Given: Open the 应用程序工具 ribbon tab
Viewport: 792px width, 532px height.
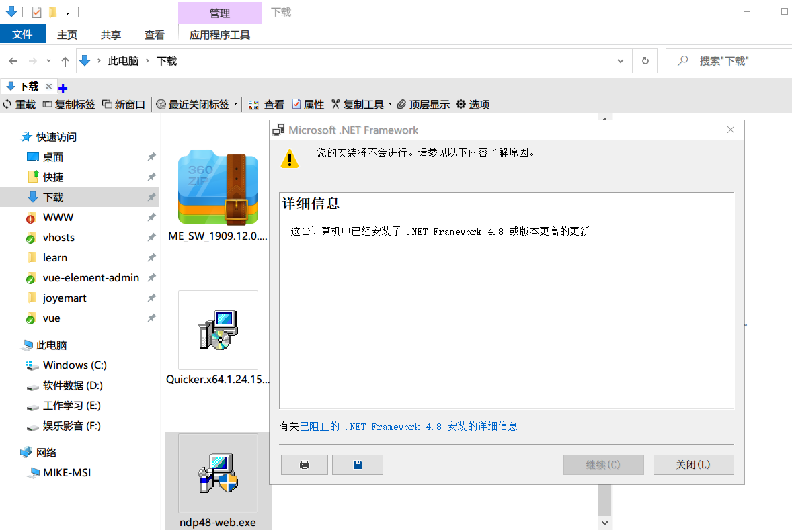Looking at the screenshot, I should pyautogui.click(x=220, y=35).
